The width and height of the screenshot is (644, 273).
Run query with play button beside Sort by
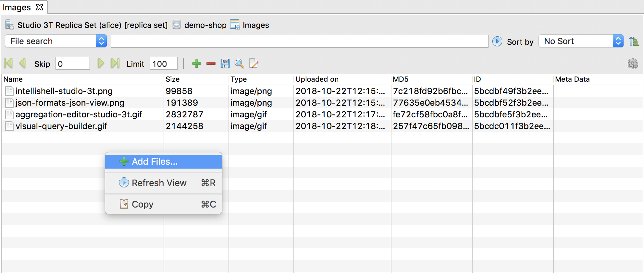497,42
